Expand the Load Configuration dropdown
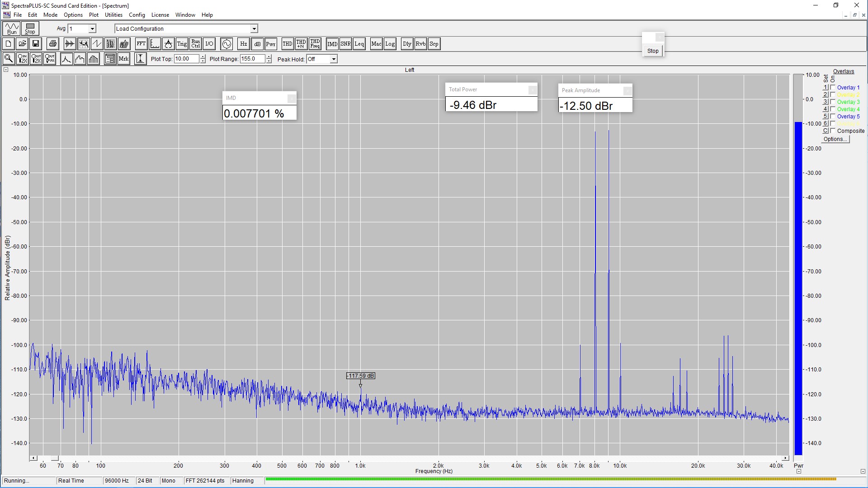Viewport: 868px width, 488px height. point(254,28)
